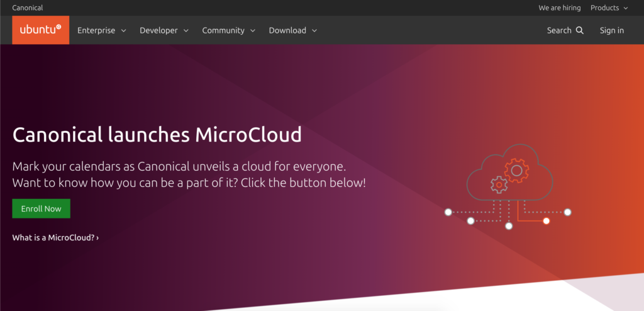Viewport: 644px width, 311px height.
Task: Expand the Products dropdown in the top bar
Action: (x=609, y=8)
